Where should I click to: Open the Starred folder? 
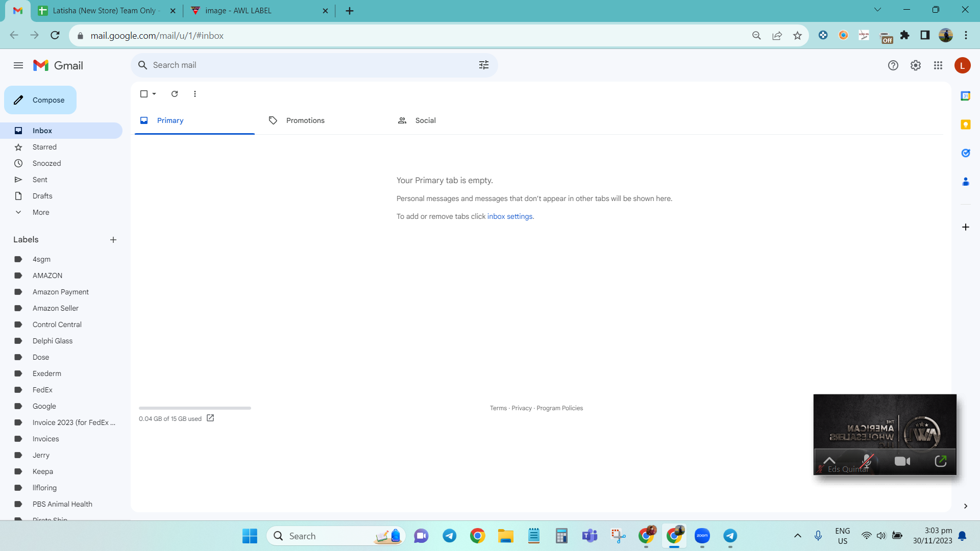tap(61, 147)
